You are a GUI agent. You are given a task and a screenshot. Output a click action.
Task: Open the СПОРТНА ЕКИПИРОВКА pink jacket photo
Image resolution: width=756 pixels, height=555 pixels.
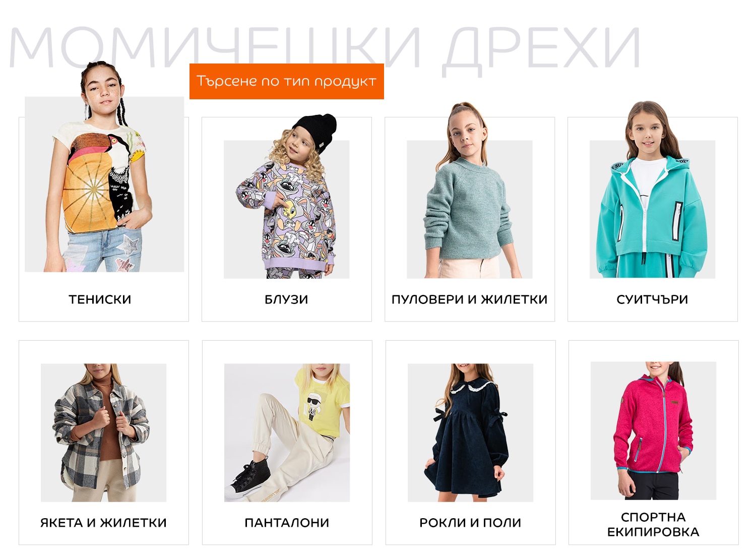tap(654, 430)
